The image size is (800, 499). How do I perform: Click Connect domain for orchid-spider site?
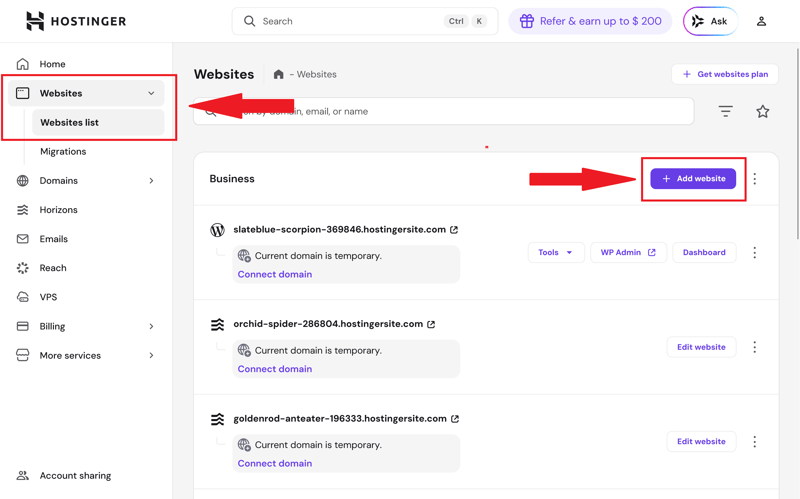click(275, 369)
